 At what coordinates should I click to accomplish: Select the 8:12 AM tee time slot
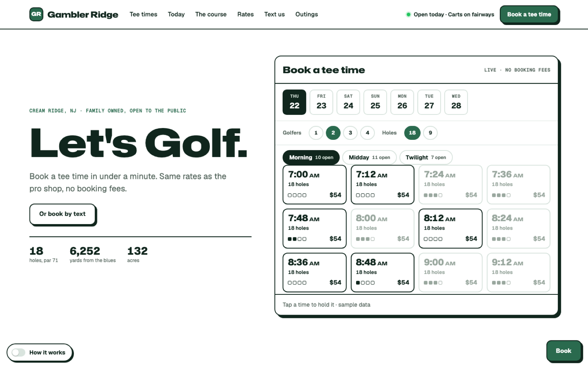click(451, 229)
